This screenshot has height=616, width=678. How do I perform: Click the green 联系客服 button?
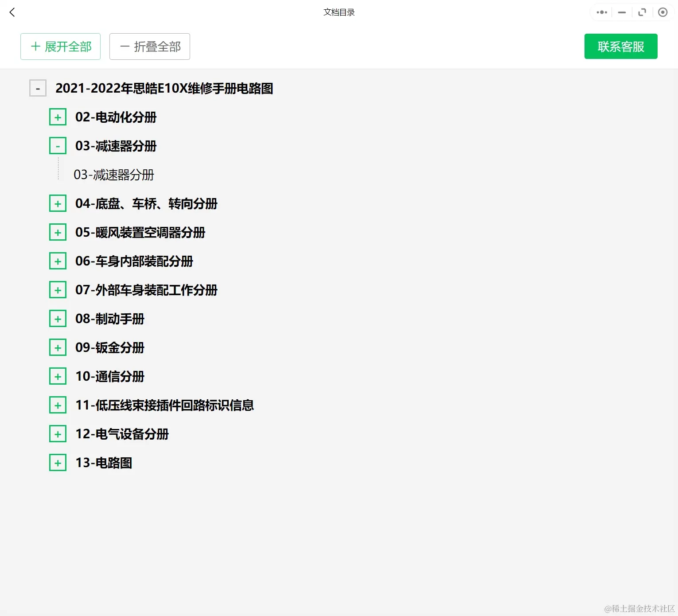(620, 47)
